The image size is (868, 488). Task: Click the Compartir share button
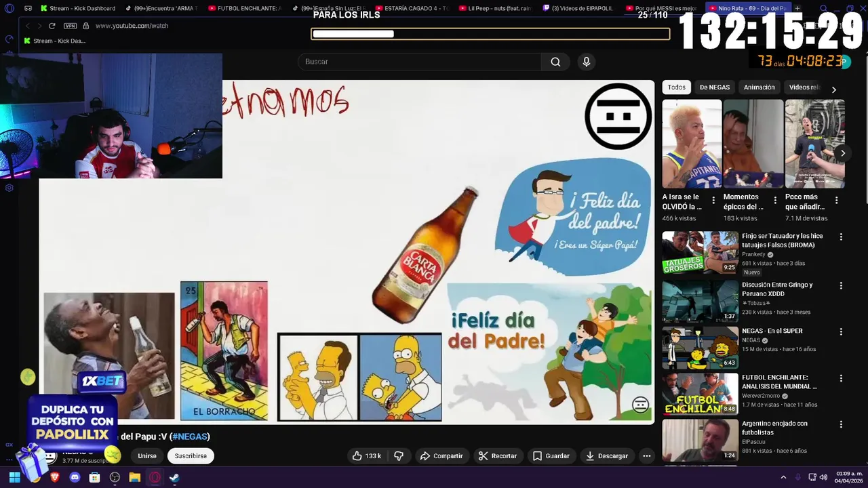tap(441, 456)
